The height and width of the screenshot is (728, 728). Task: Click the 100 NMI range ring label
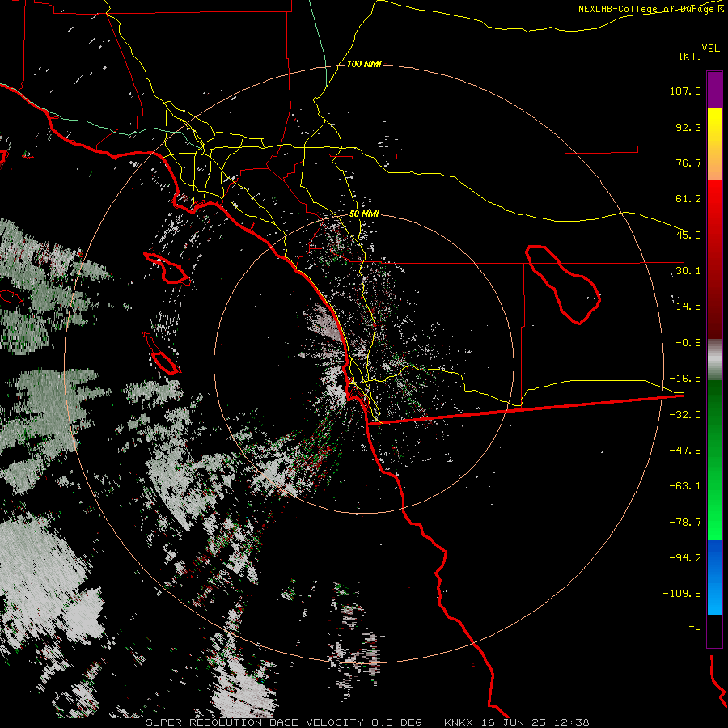364,64
